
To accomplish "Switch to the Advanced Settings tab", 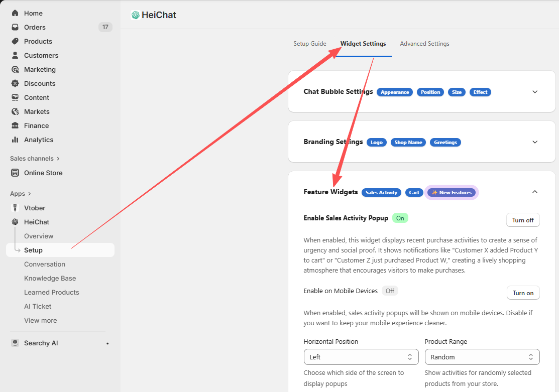I will pyautogui.click(x=424, y=44).
